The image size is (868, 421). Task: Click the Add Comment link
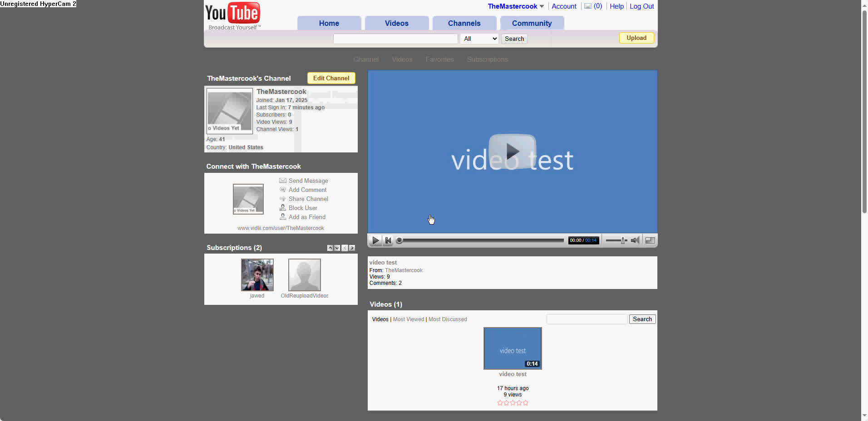(x=307, y=190)
